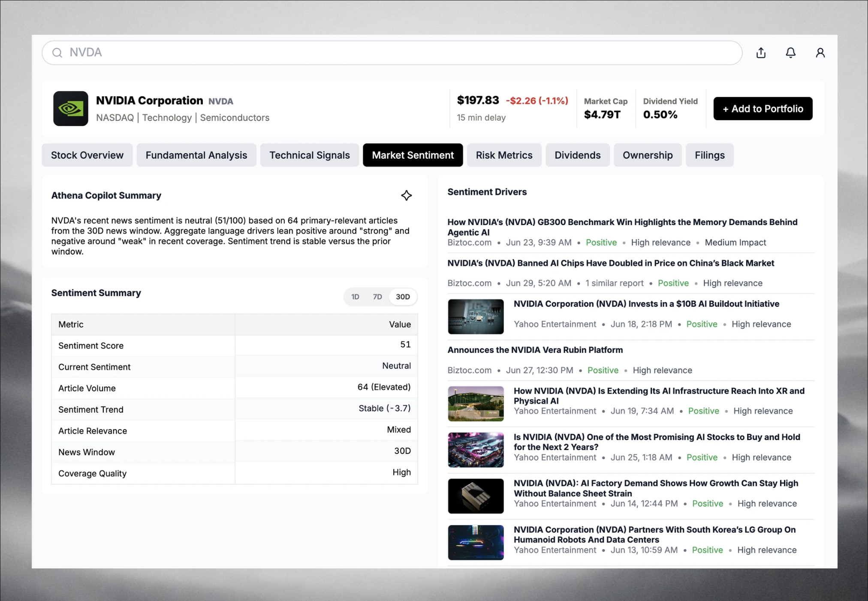This screenshot has height=601, width=868.
Task: Go to the Technical Signals tab
Action: (x=310, y=155)
